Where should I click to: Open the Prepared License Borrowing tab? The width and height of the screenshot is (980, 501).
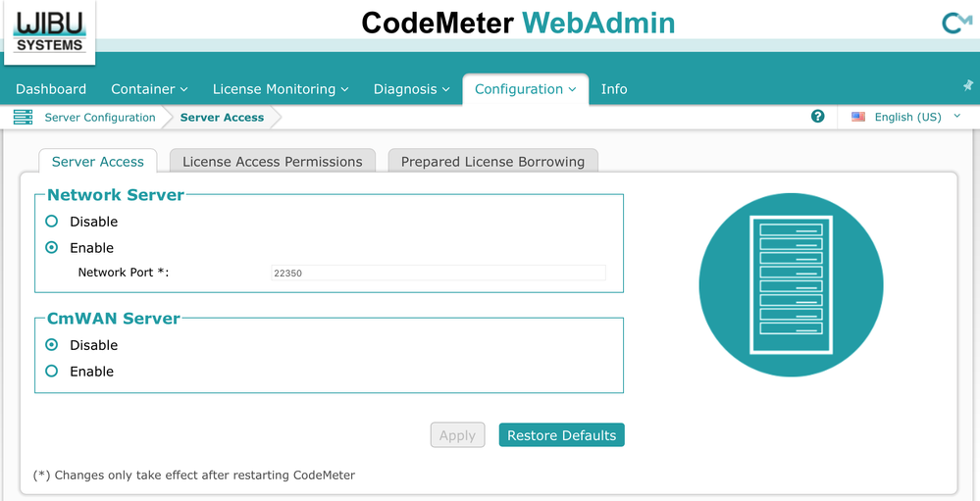[492, 162]
